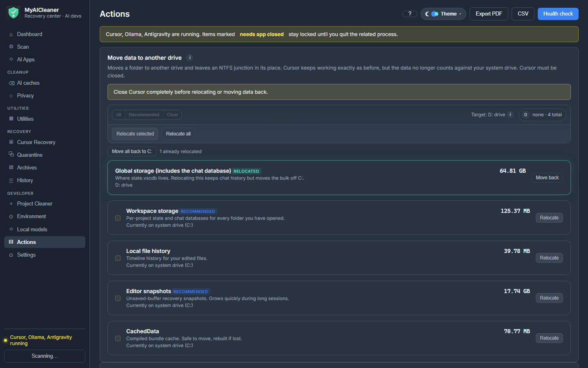Screen dimensions: 588x368
Task: Export the report as CSV
Action: click(x=523, y=14)
